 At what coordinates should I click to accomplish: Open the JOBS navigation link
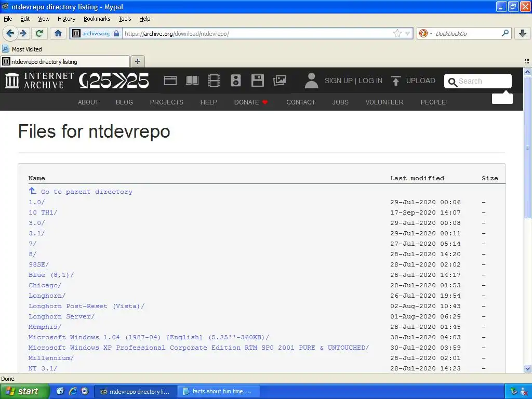340,102
